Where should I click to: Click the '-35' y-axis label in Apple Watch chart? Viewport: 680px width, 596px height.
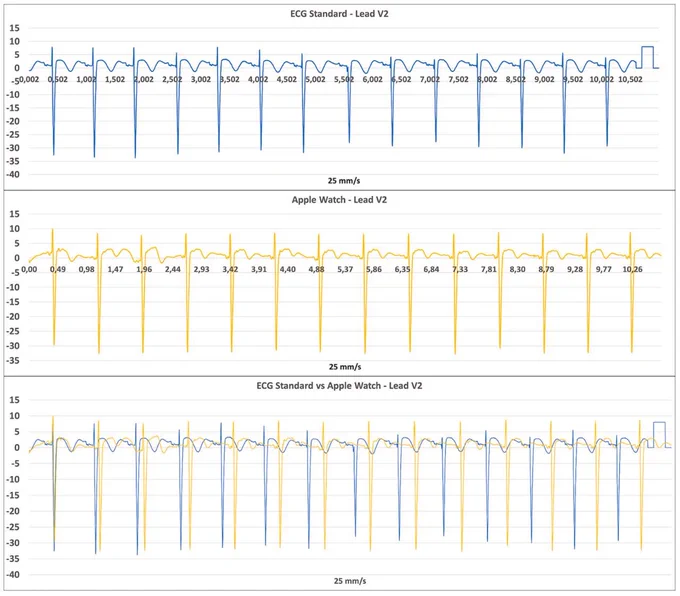(x=13, y=360)
